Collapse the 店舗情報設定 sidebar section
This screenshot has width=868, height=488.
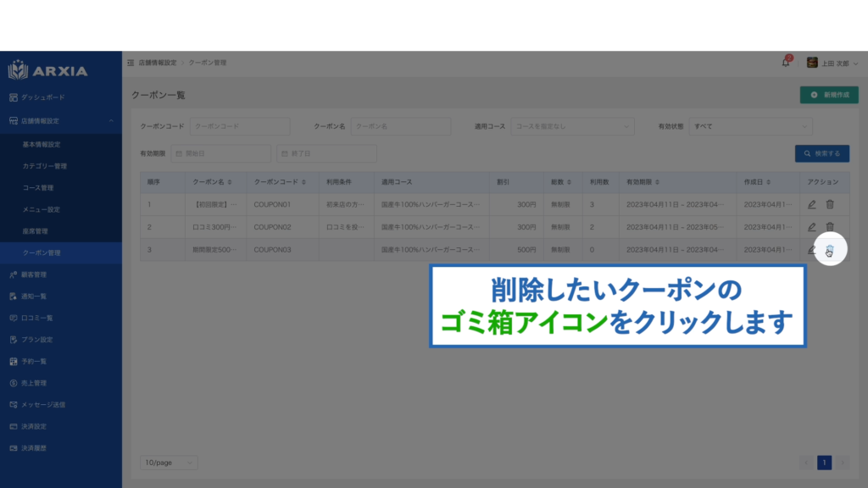(x=111, y=121)
